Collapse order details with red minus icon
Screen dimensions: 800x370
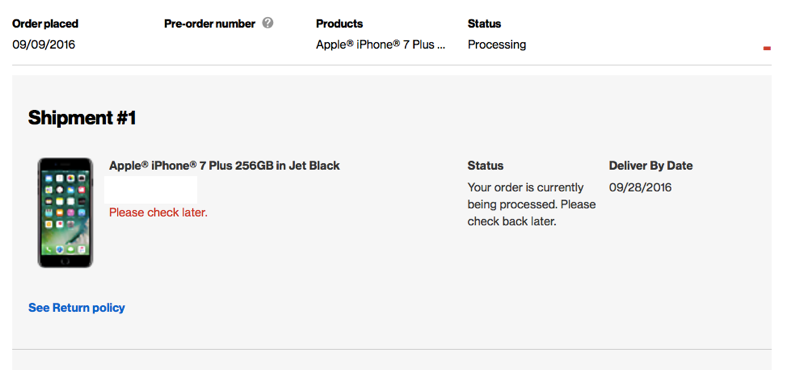point(766,48)
